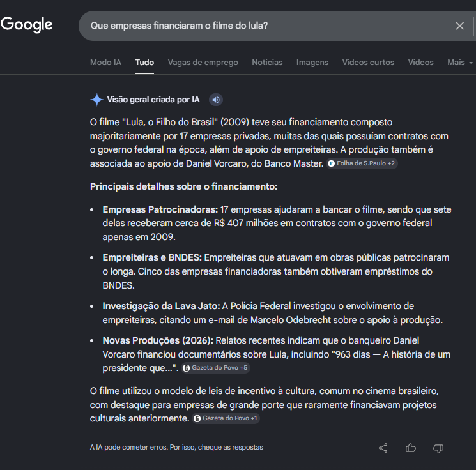This screenshot has height=470, width=476.
Task: Click the 'A IA pode cometer erros' disclaimer
Action: tap(176, 447)
